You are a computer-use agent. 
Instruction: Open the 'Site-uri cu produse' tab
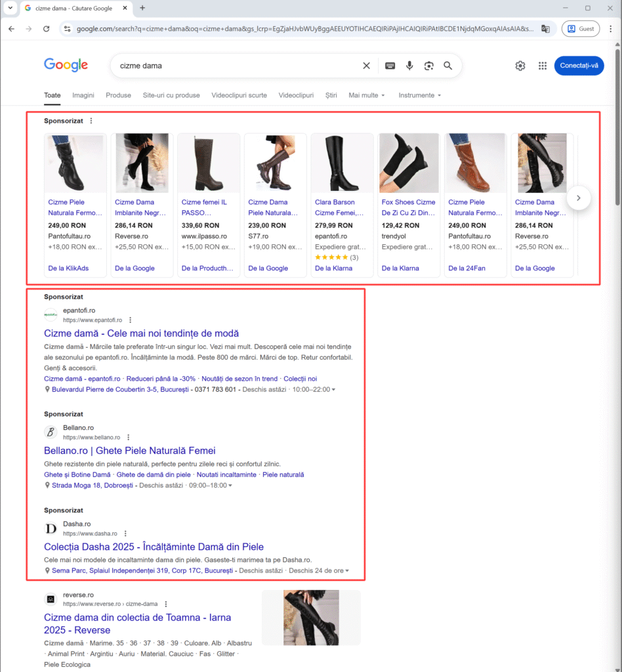tap(171, 95)
